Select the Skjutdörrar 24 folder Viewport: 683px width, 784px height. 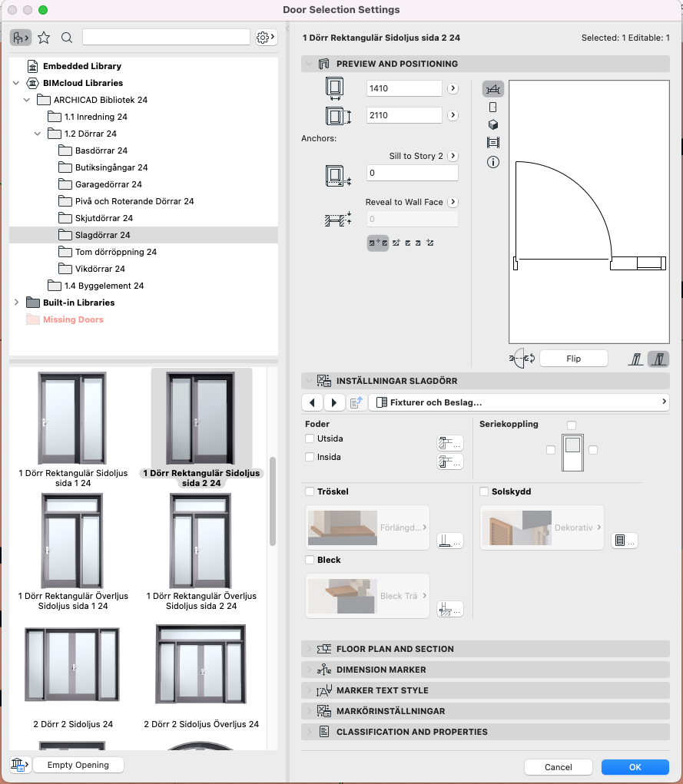[x=104, y=218]
